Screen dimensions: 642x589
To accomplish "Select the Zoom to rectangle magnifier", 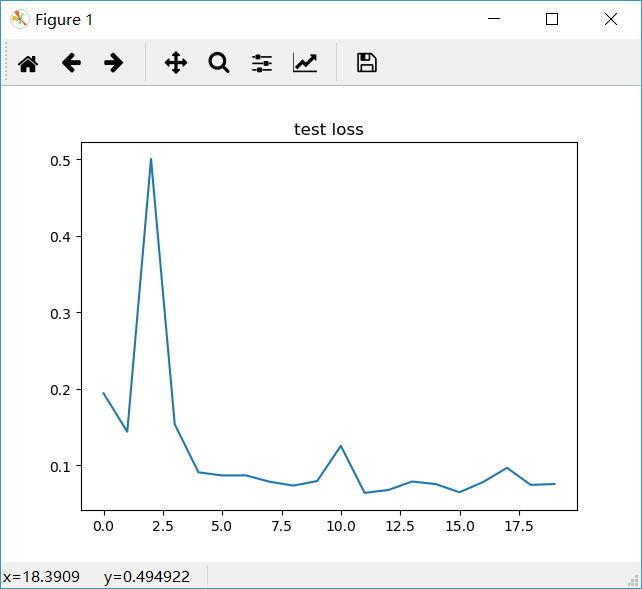I will point(219,63).
